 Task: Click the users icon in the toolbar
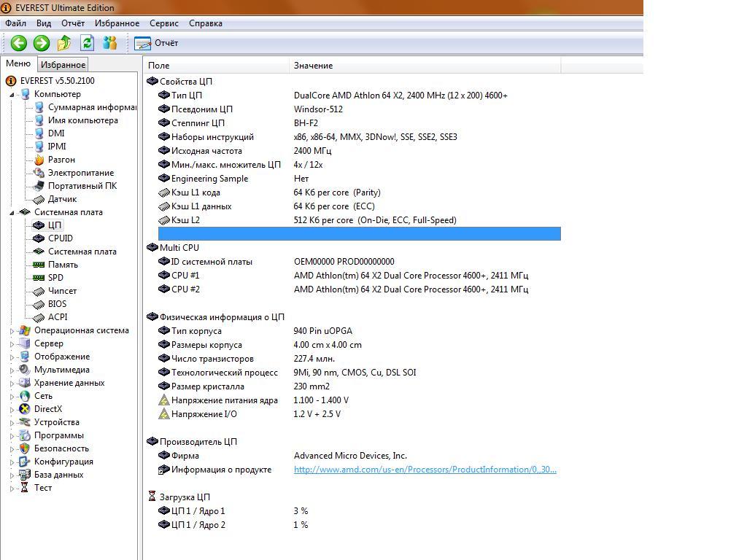click(x=110, y=43)
